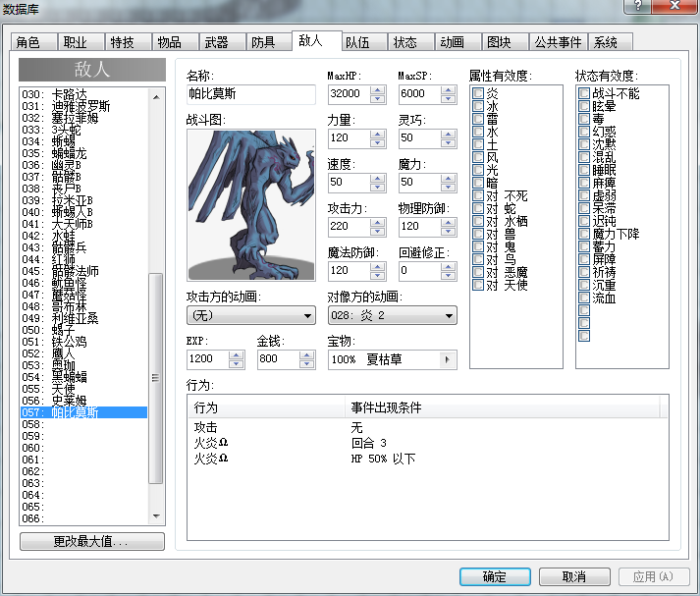Screen dimensions: 700x596
Task: Decrease 灵巧 with the down arrow
Action: click(449, 142)
